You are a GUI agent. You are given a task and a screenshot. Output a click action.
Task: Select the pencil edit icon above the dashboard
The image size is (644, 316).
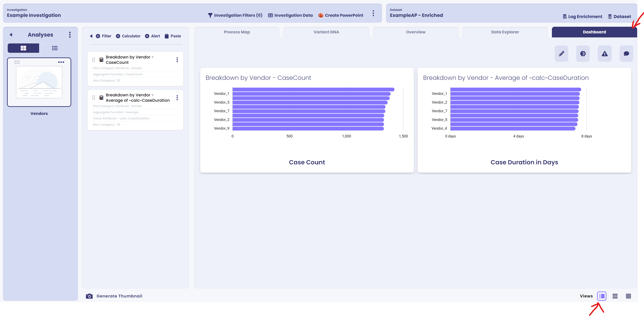[x=561, y=53]
